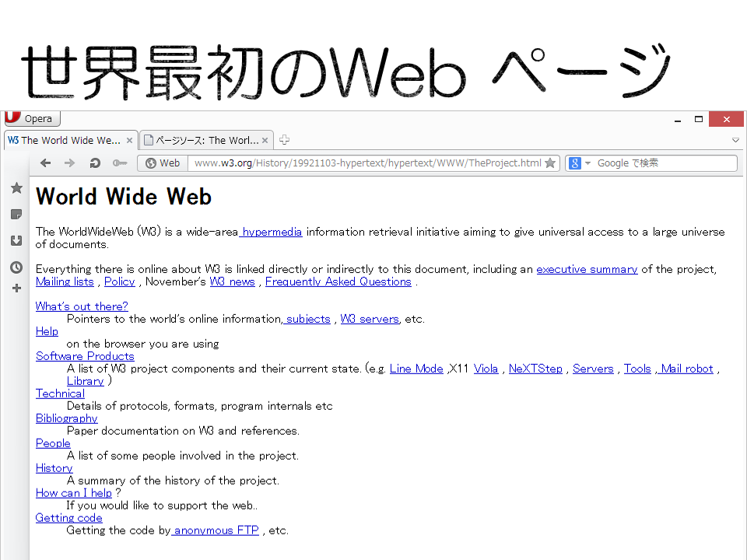Open the history clock panel in sidebar
Image resolution: width=747 pixels, height=560 pixels.
(x=16, y=268)
